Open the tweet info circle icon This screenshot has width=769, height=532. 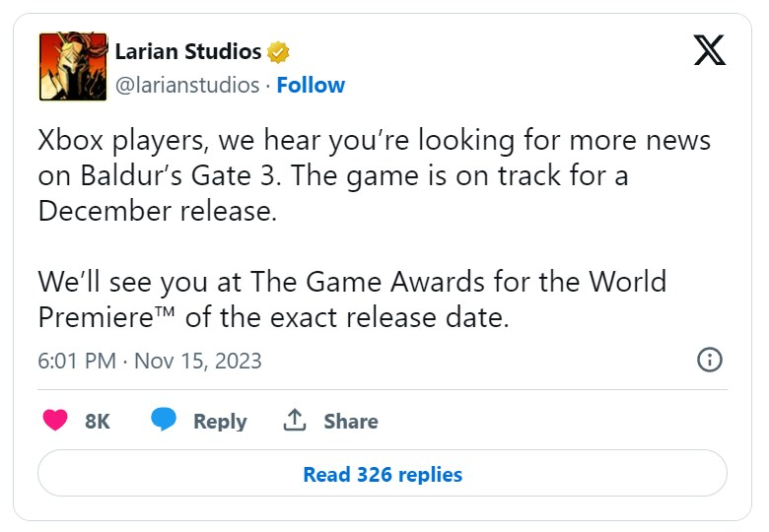[x=709, y=360]
